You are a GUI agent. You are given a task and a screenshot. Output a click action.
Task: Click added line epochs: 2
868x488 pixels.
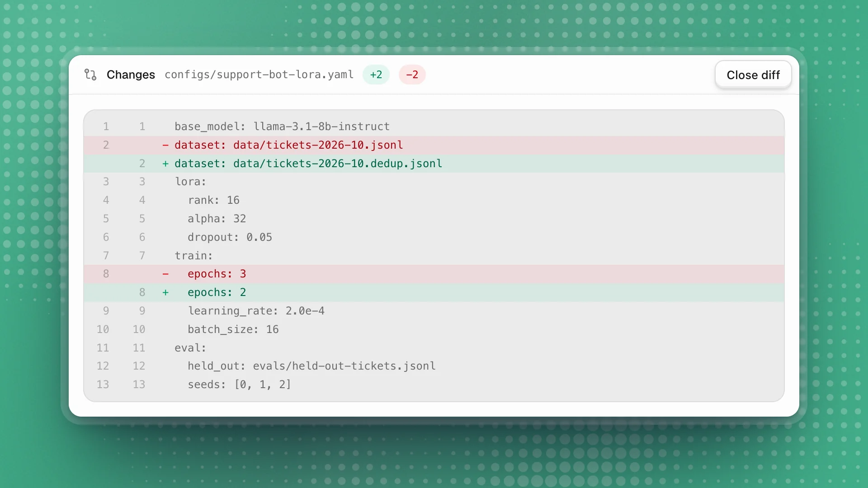tap(434, 292)
